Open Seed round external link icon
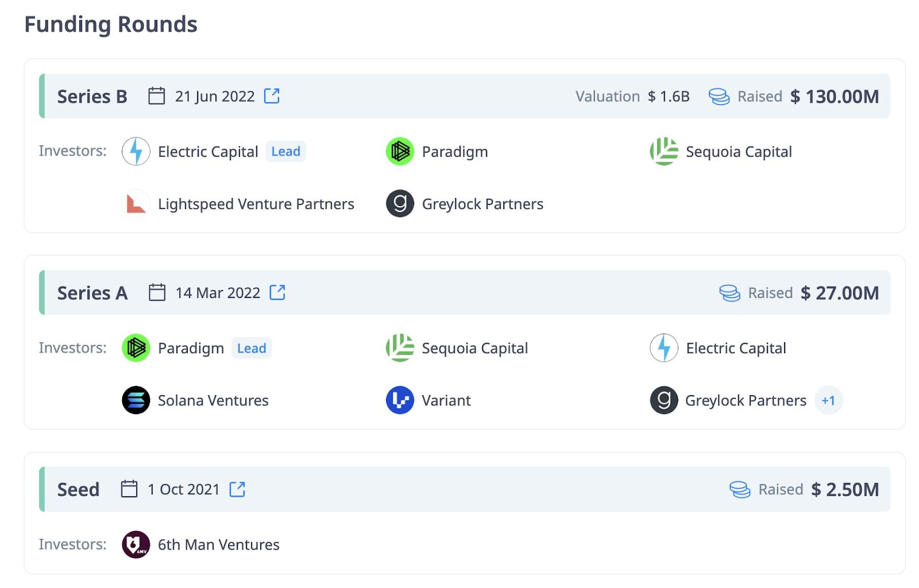This screenshot has height=588, width=919. coord(237,489)
